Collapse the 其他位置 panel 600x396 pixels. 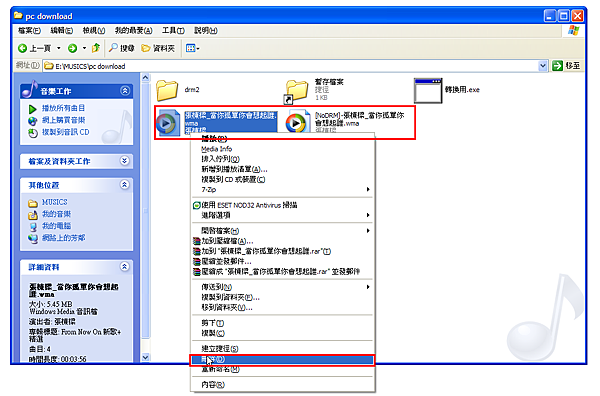[x=125, y=185]
